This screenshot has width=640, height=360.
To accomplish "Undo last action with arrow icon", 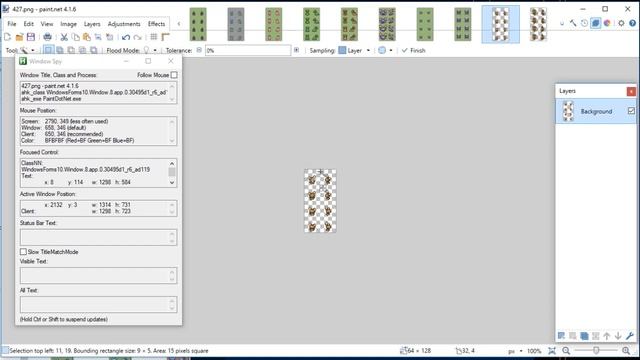I will tap(126, 37).
